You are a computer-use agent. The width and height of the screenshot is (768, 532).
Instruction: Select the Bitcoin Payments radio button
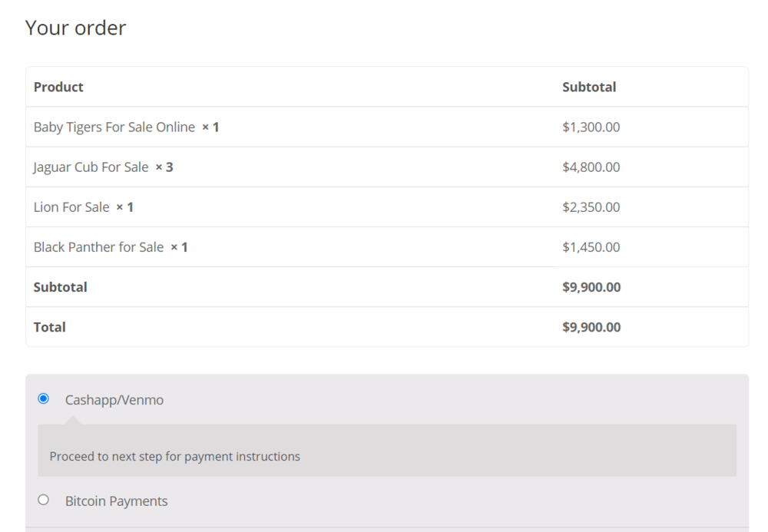click(x=44, y=500)
